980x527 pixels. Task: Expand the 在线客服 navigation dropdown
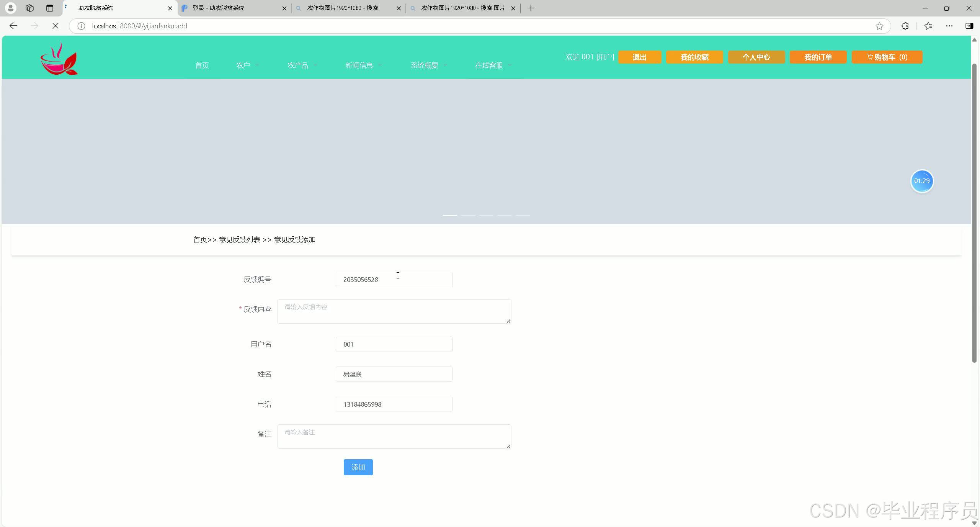point(493,65)
